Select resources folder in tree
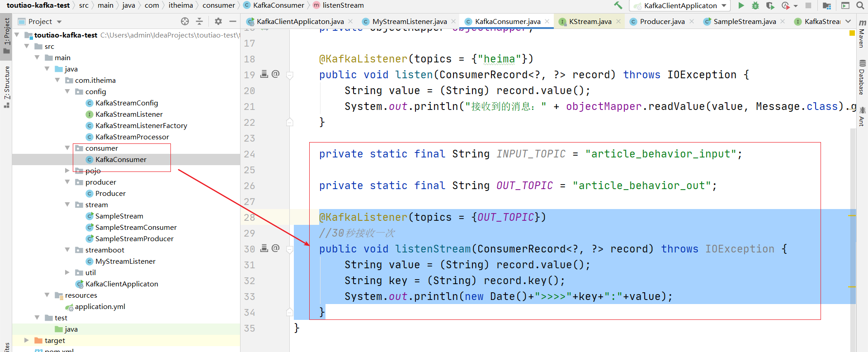 click(81, 295)
